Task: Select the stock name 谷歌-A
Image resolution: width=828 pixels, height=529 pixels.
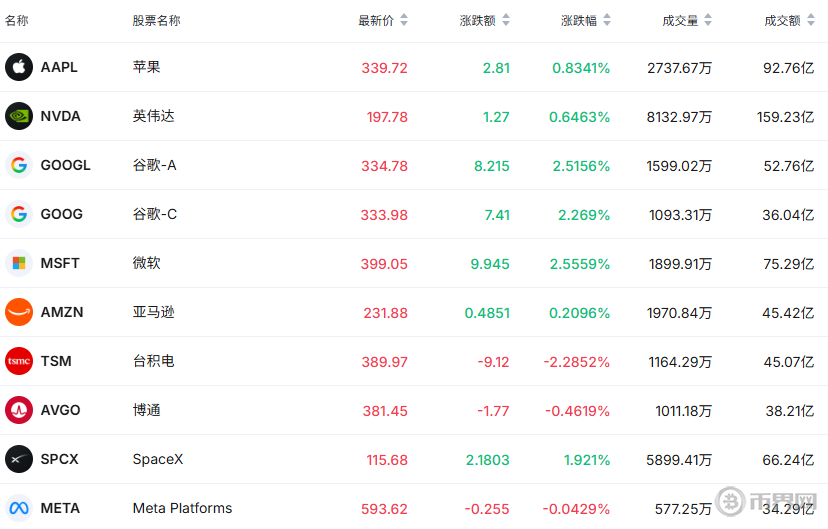Action: [x=155, y=165]
